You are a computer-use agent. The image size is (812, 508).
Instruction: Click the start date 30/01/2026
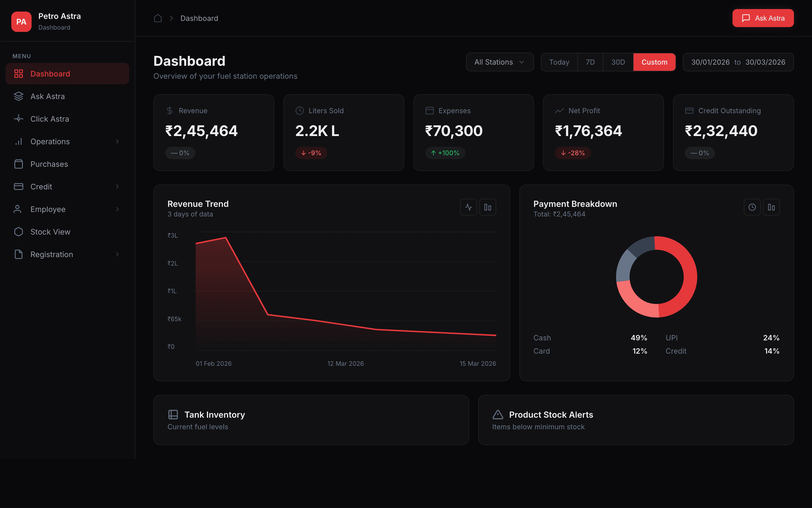710,62
